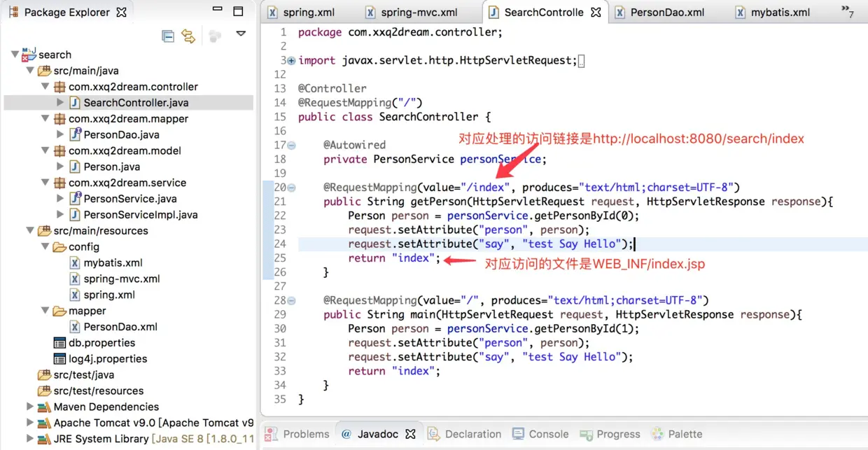868x450 pixels.
Task: Collapse main method fold at line 28
Action: pos(291,300)
